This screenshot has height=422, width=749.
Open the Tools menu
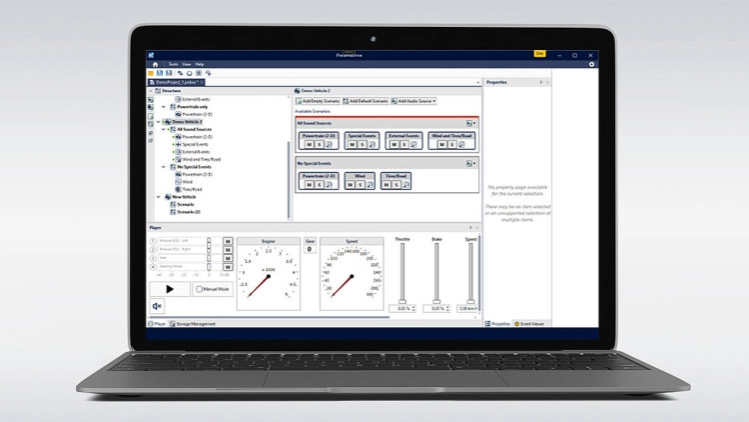point(173,64)
